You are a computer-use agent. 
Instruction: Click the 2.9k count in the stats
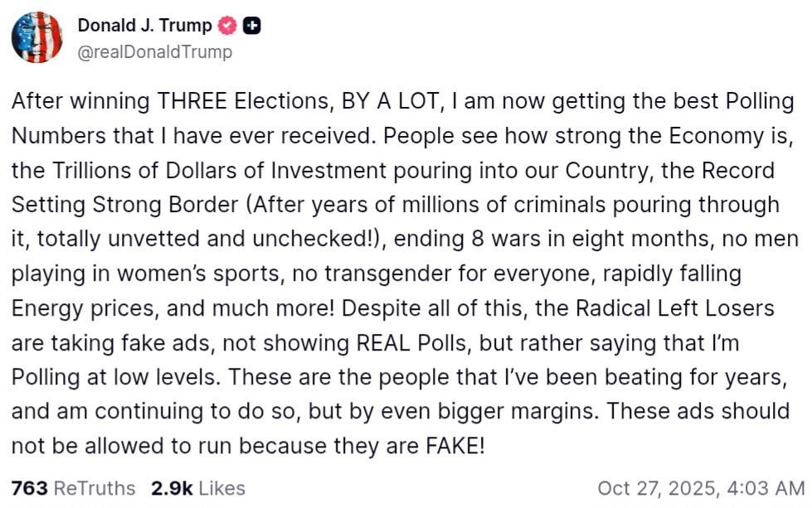171,488
